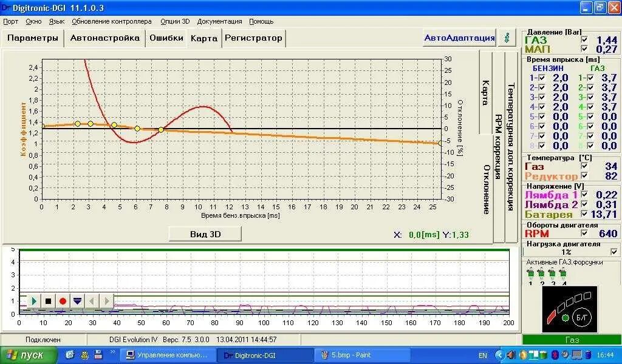
Task: Open the Порт menu
Action: (x=11, y=21)
